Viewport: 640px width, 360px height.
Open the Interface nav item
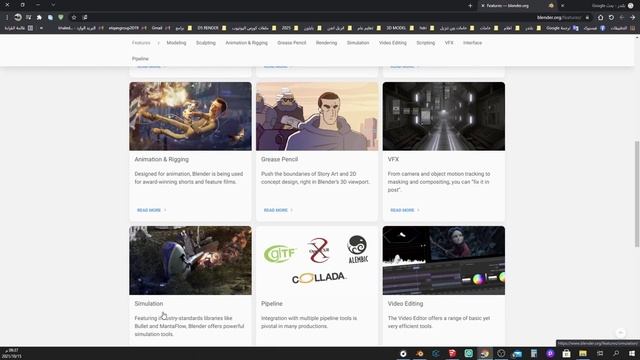(x=472, y=43)
